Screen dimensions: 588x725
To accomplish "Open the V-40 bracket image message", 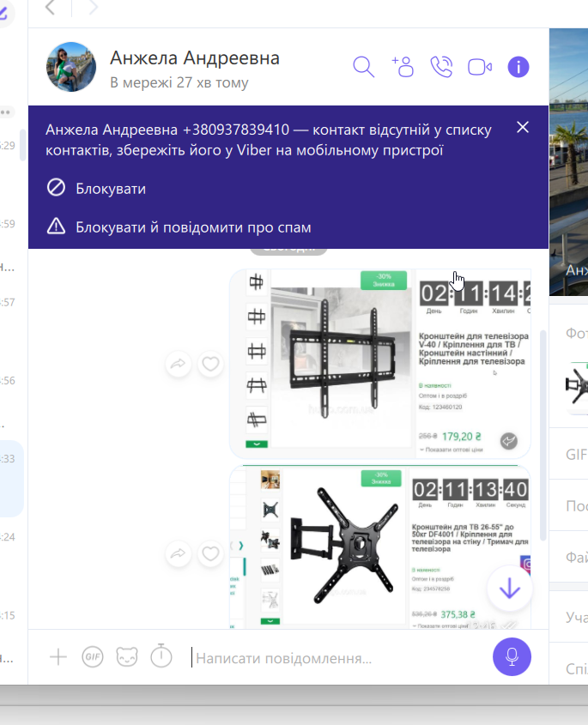I will point(379,364).
